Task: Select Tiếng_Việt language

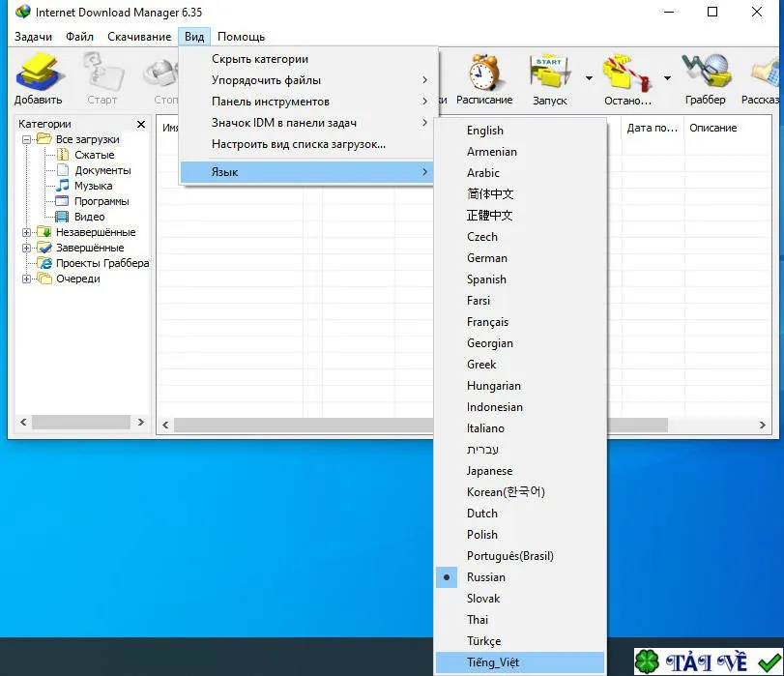Action: pyautogui.click(x=520, y=662)
